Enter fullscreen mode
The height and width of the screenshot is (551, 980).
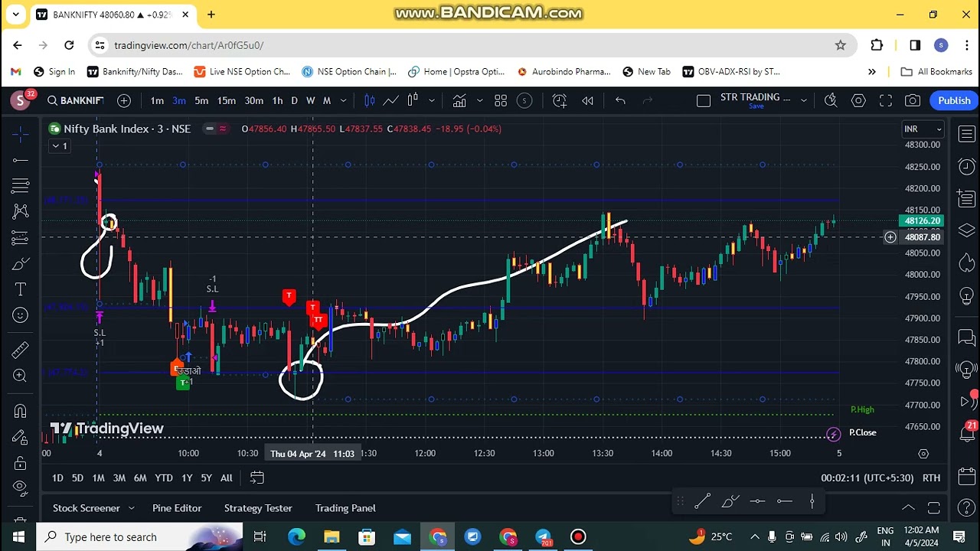click(x=886, y=100)
